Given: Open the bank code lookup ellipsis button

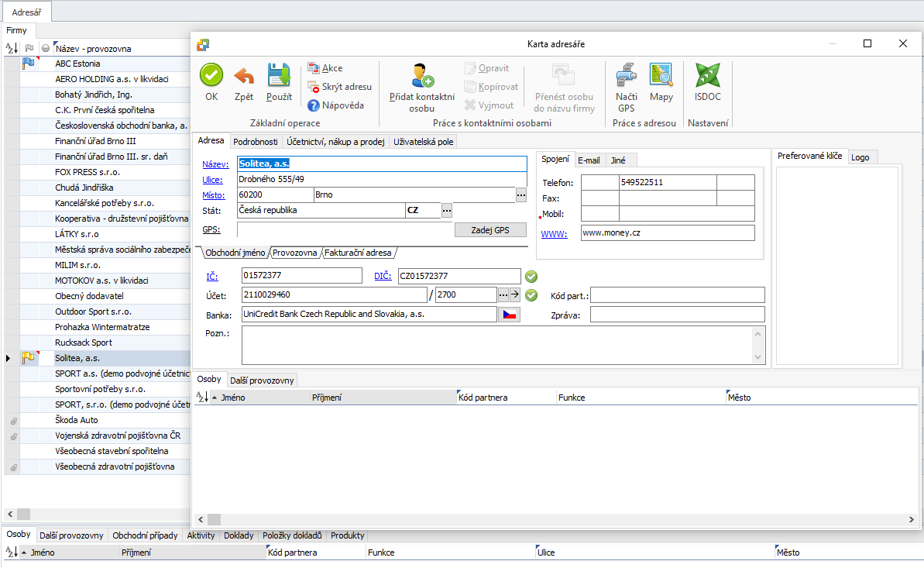Looking at the screenshot, I should [x=503, y=294].
